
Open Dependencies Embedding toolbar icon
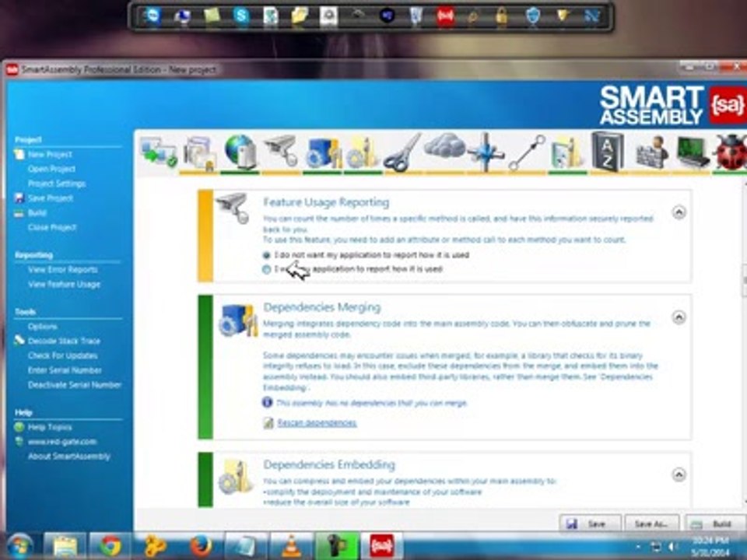362,153
